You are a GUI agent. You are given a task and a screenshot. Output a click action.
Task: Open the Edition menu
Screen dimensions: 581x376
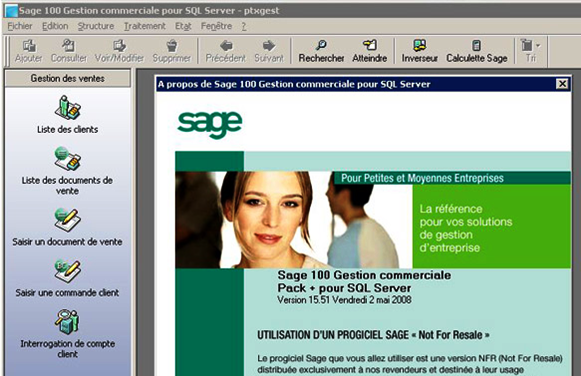tap(55, 26)
